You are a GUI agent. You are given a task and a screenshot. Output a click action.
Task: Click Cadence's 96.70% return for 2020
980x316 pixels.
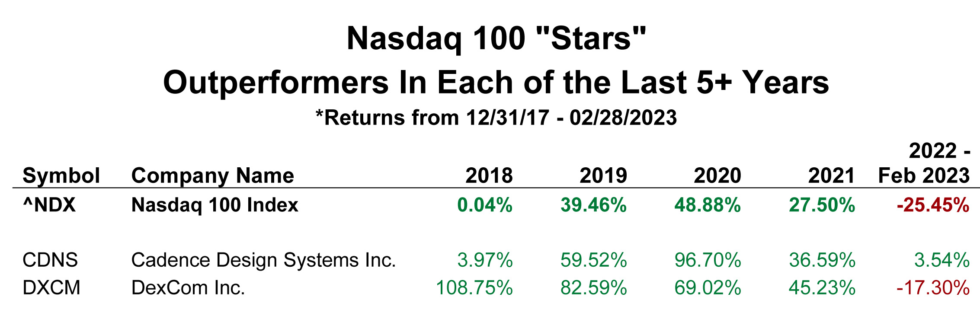(x=708, y=260)
